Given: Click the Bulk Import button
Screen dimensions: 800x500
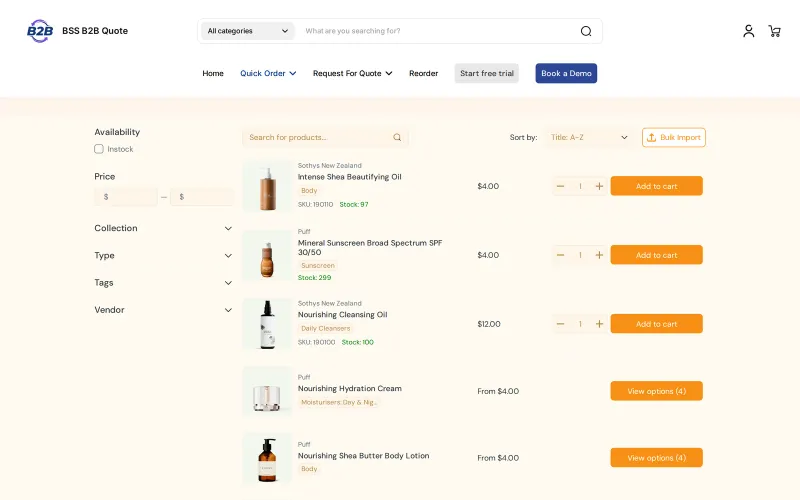Looking at the screenshot, I should (674, 137).
